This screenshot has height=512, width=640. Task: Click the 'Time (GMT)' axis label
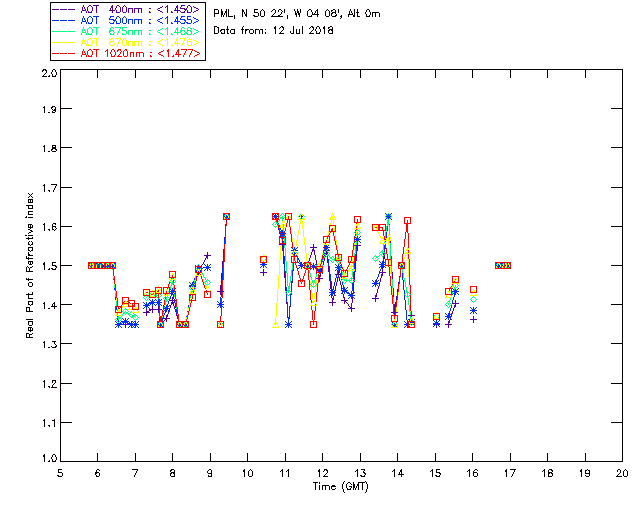341,487
